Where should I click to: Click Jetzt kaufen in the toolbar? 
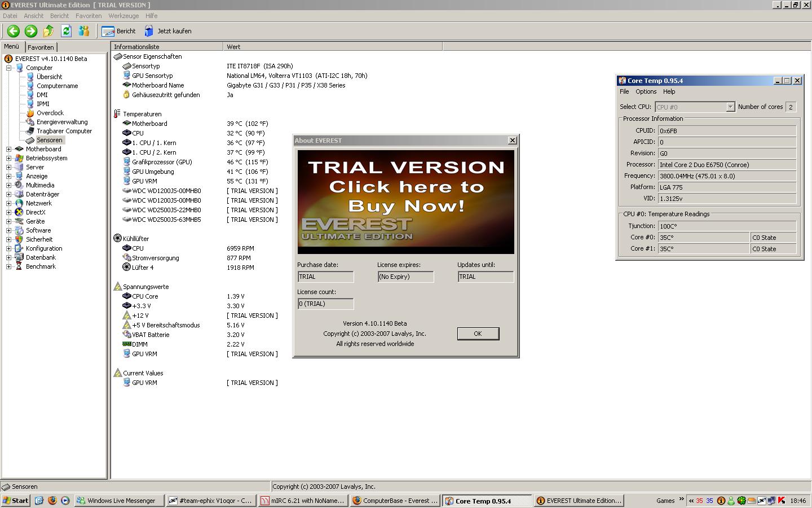point(168,31)
